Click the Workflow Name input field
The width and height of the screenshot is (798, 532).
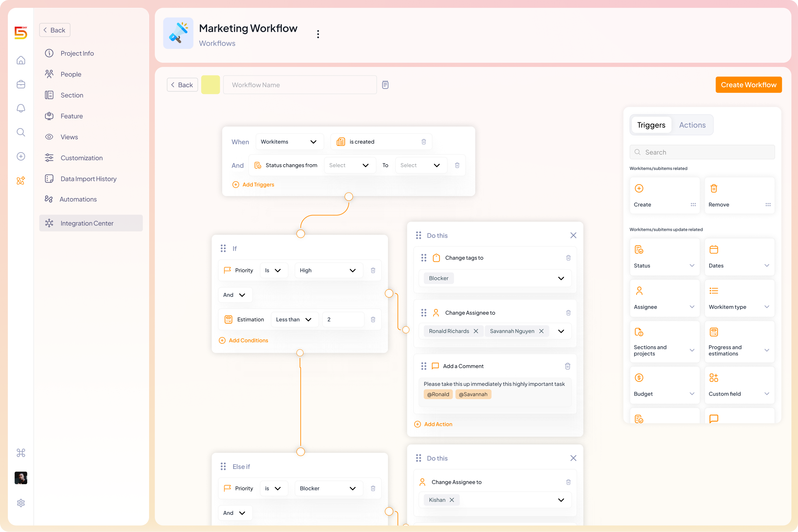[300, 85]
